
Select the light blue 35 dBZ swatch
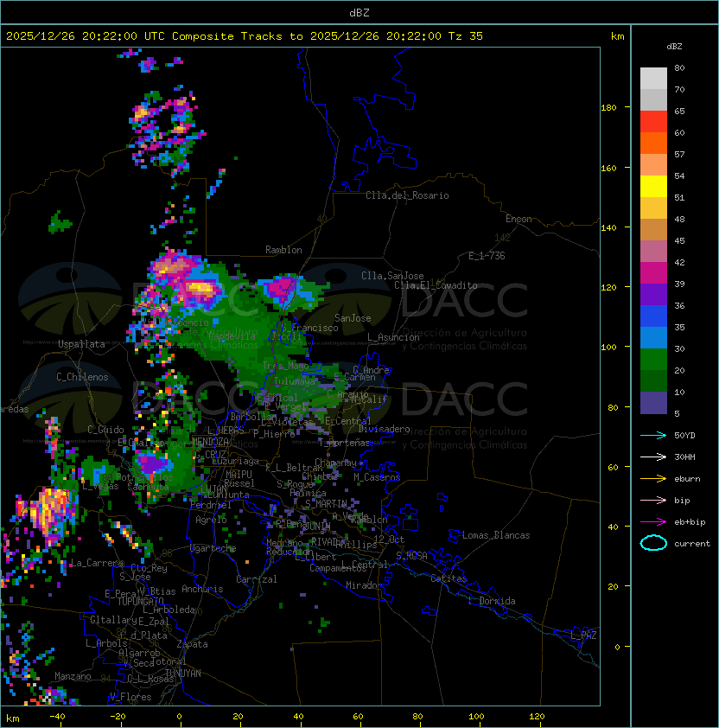pyautogui.click(x=653, y=338)
